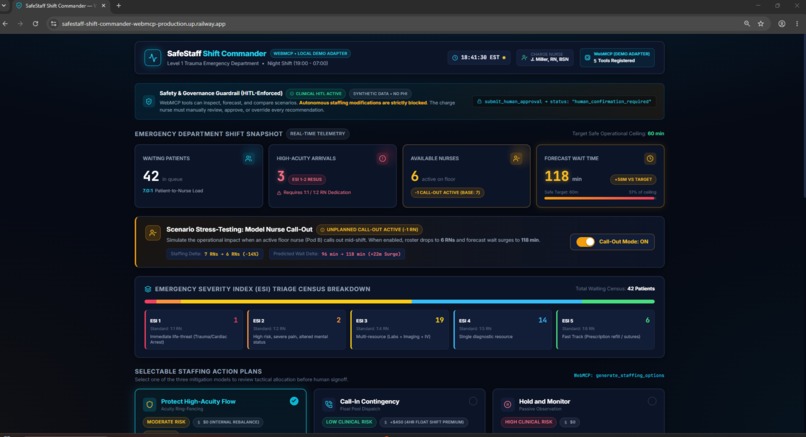
Task: Click the 5 Tools Registered panel
Action: (x=617, y=58)
